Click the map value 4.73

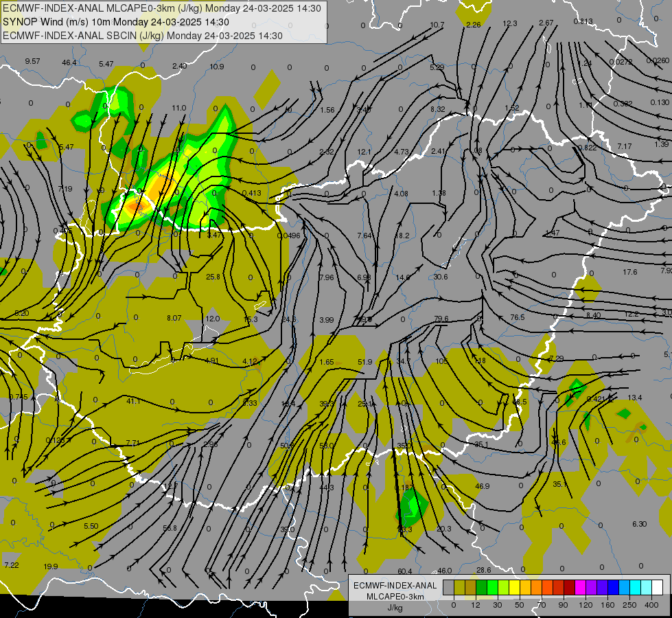coord(402,152)
